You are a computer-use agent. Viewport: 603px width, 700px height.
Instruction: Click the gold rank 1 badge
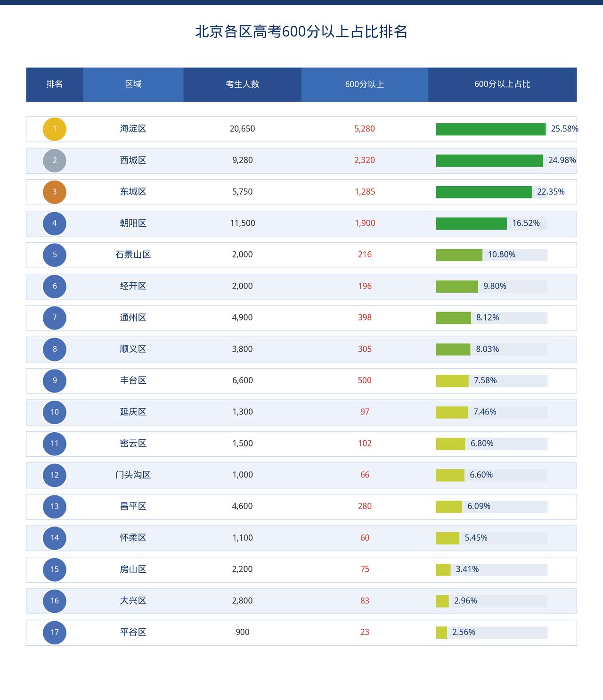coord(55,129)
